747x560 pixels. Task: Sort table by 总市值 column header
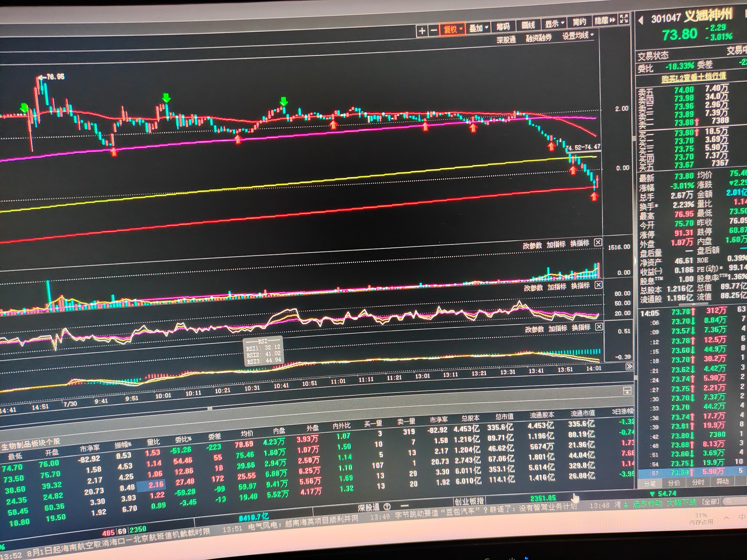[x=504, y=416]
